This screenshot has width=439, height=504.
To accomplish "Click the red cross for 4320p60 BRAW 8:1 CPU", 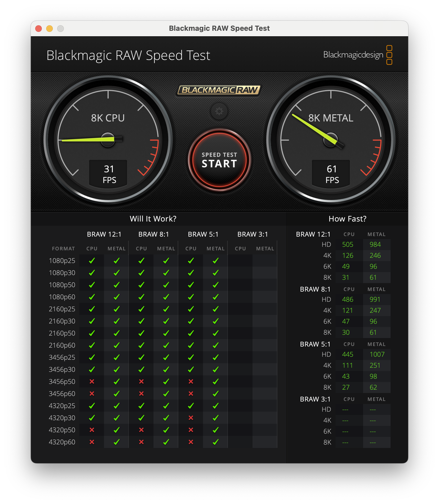I will tap(141, 442).
